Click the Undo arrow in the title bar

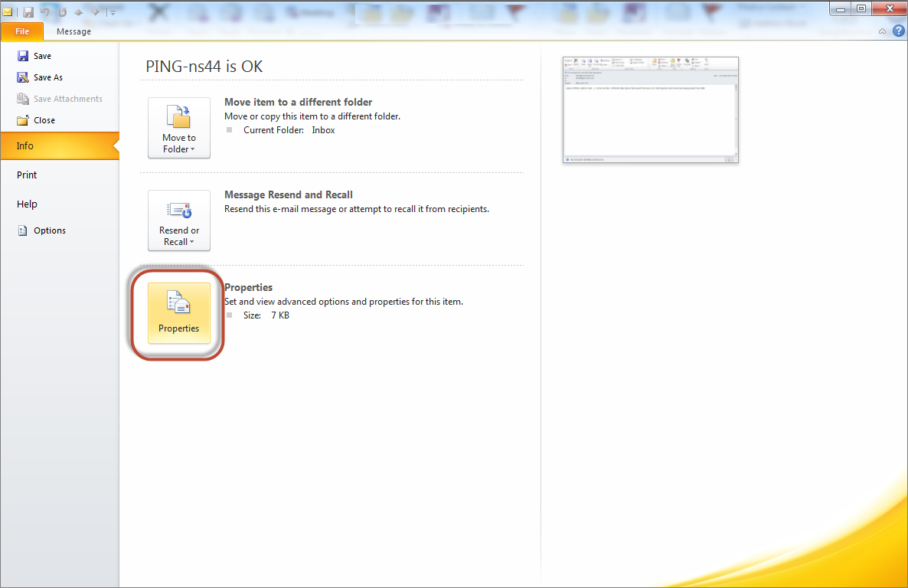(x=44, y=11)
